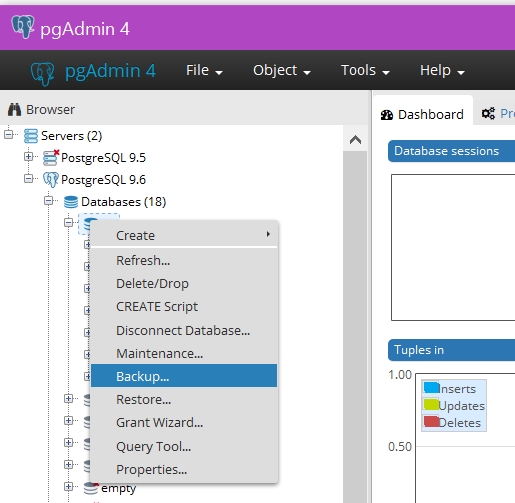Click the pgAdmin elephant logo in purple title bar
The image size is (515, 503).
(x=23, y=27)
